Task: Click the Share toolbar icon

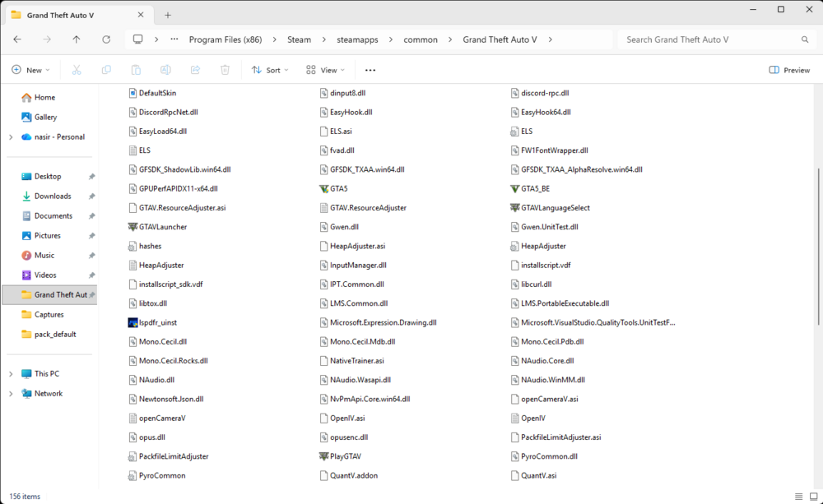Action: 195,70
